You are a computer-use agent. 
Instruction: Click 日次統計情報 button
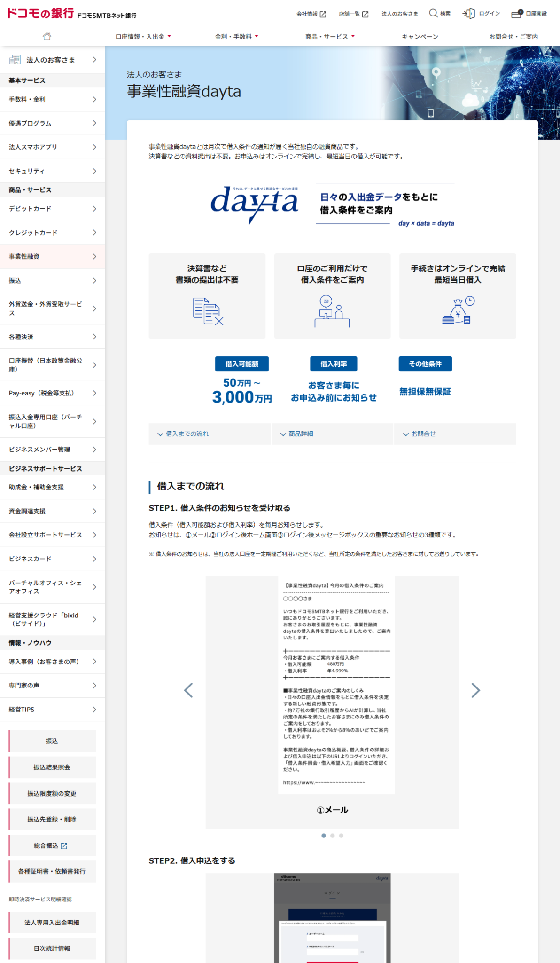[x=52, y=948]
